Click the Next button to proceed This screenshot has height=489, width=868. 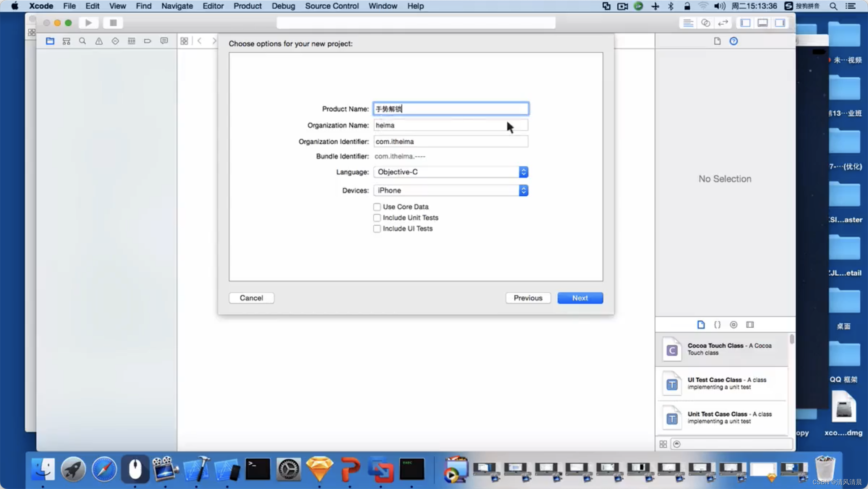pyautogui.click(x=580, y=298)
